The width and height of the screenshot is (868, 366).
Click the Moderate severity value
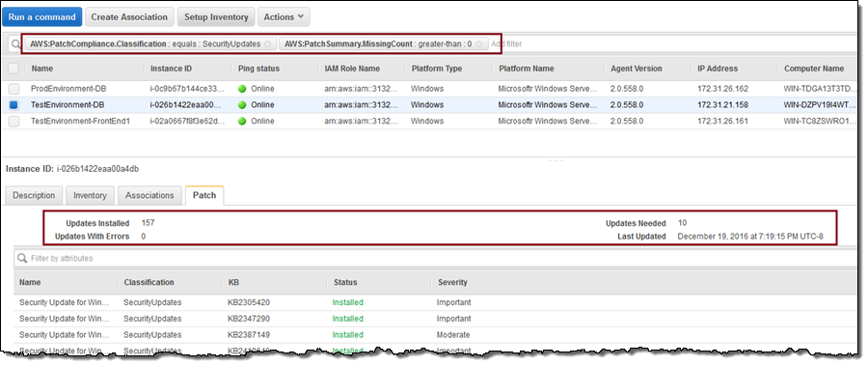click(x=453, y=335)
